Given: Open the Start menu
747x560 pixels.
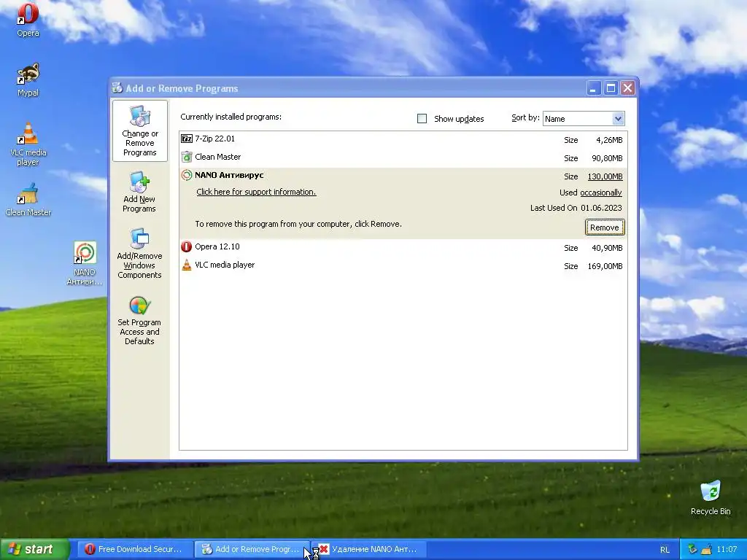Looking at the screenshot, I should coord(35,549).
